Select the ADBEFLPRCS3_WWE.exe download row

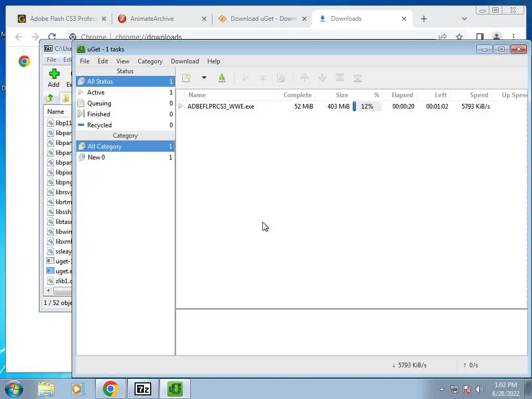coord(352,106)
